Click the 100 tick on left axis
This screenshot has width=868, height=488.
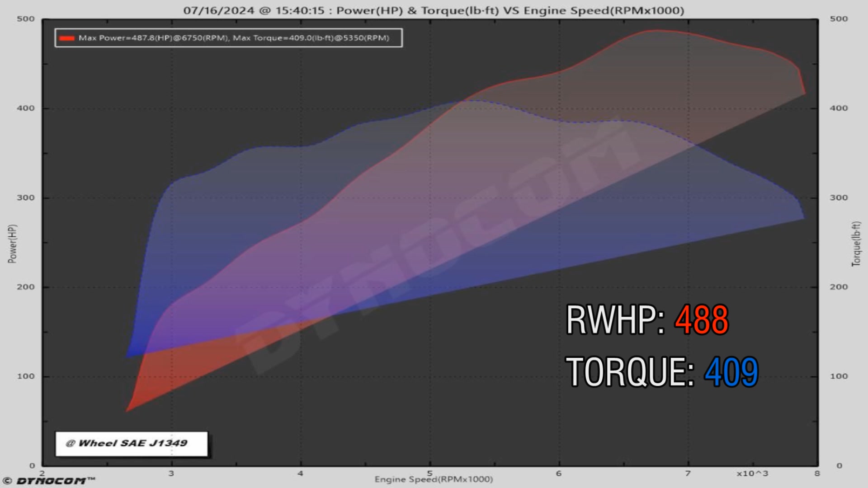[26, 376]
